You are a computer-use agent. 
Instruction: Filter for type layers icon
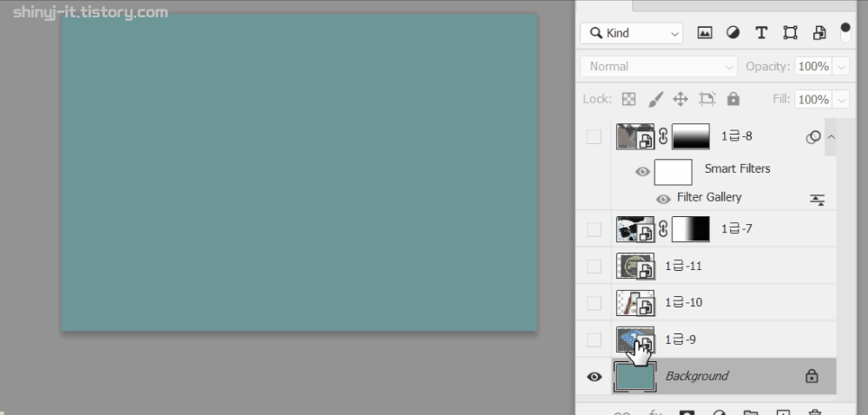pos(761,33)
